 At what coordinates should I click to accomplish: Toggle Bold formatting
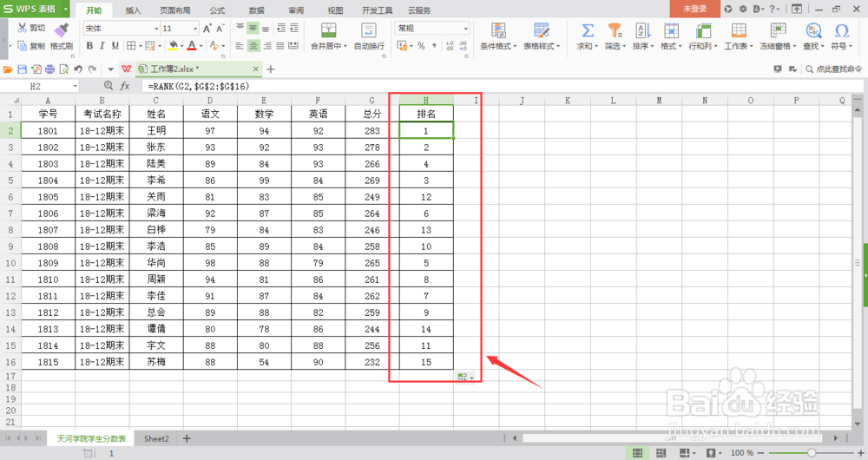tap(89, 46)
